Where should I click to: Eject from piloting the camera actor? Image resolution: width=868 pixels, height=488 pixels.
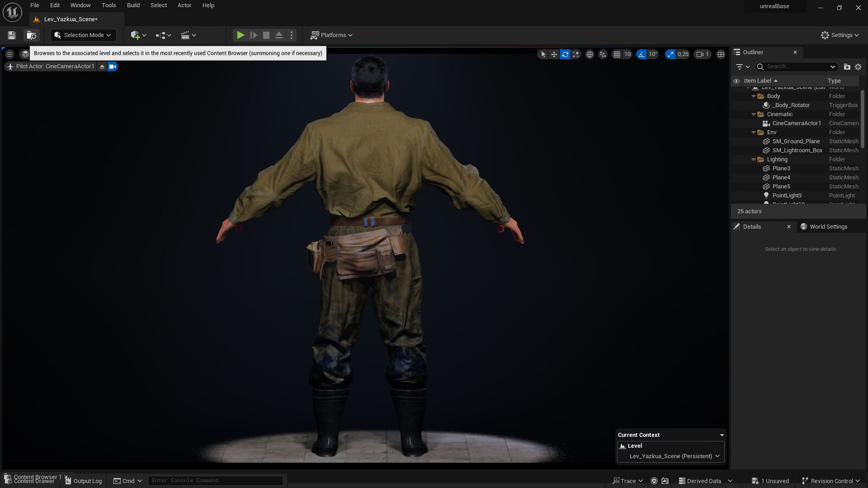(102, 66)
